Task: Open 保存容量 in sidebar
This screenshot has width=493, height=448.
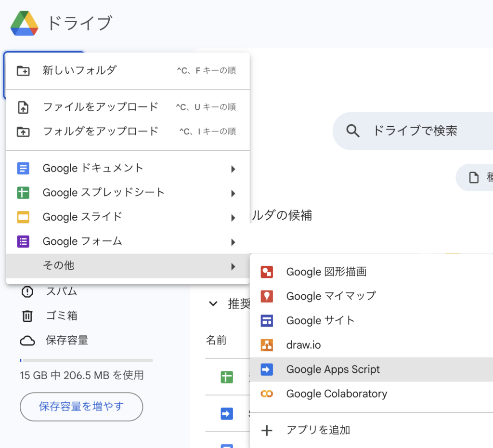Action: pyautogui.click(x=67, y=341)
